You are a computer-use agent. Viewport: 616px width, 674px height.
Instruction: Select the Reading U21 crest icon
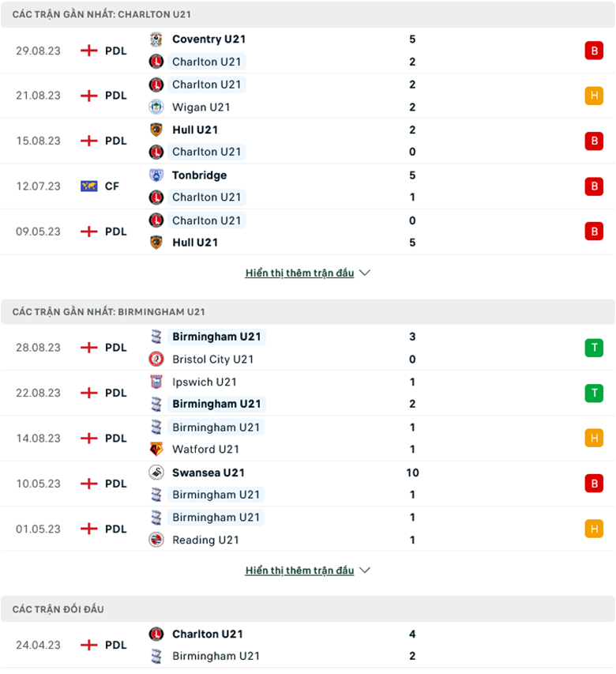157,540
